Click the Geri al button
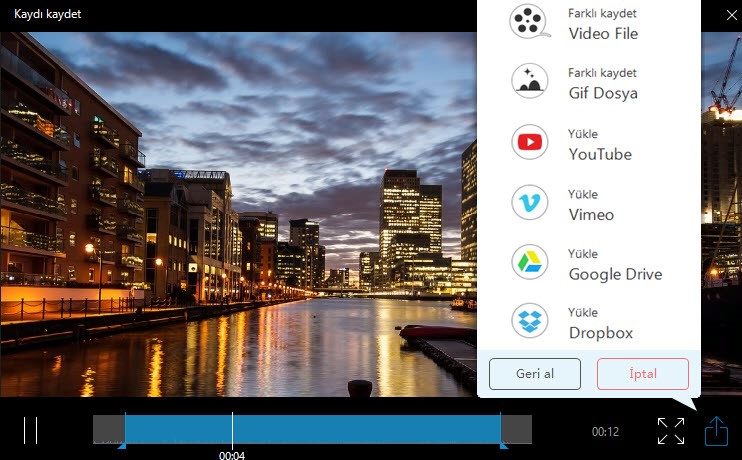Screen dimensions: 742x460 coord(535,374)
